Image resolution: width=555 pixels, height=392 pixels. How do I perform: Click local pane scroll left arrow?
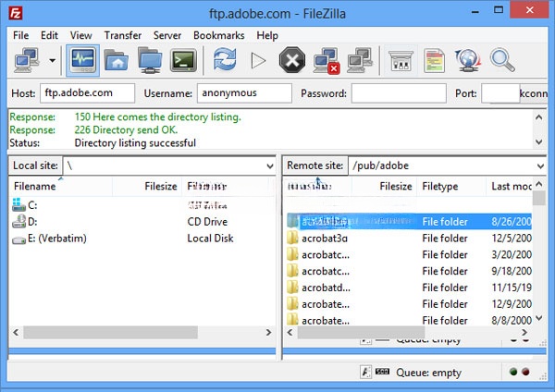tap(16, 332)
